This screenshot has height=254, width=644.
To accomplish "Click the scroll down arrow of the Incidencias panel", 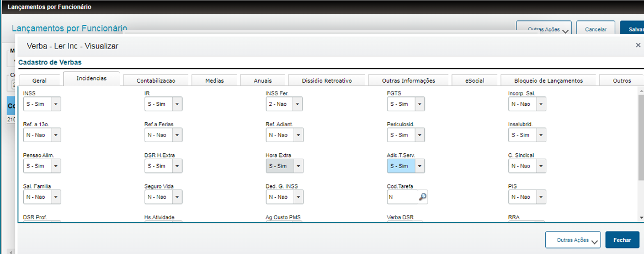I will click(641, 217).
